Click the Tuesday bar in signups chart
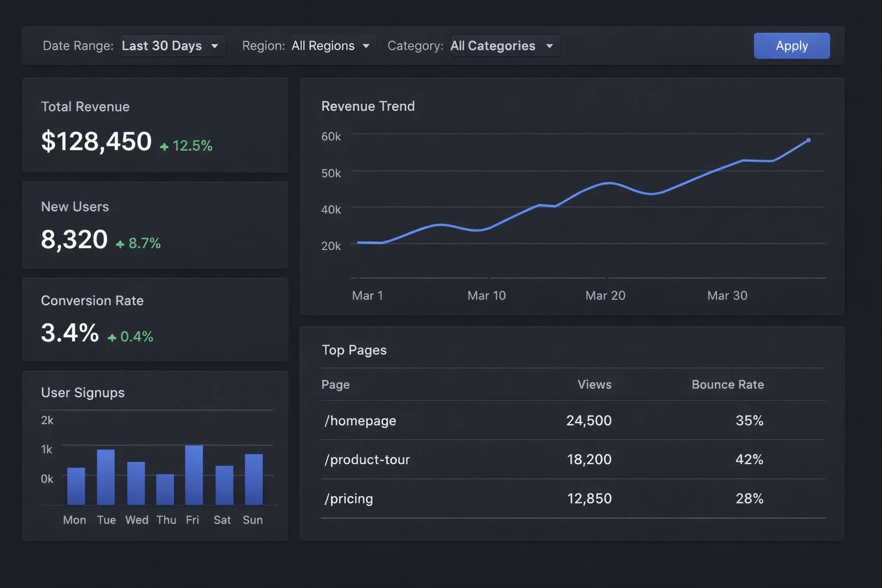The height and width of the screenshot is (588, 882). pos(106,477)
